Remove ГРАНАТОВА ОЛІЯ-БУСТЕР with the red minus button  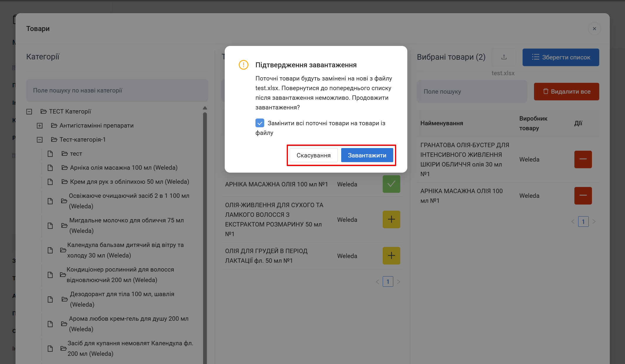pyautogui.click(x=583, y=159)
